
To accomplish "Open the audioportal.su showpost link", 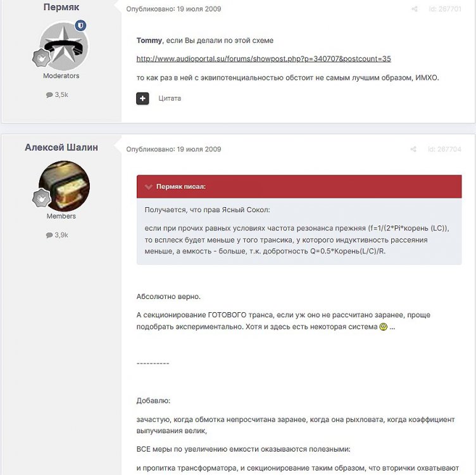I will [263, 59].
